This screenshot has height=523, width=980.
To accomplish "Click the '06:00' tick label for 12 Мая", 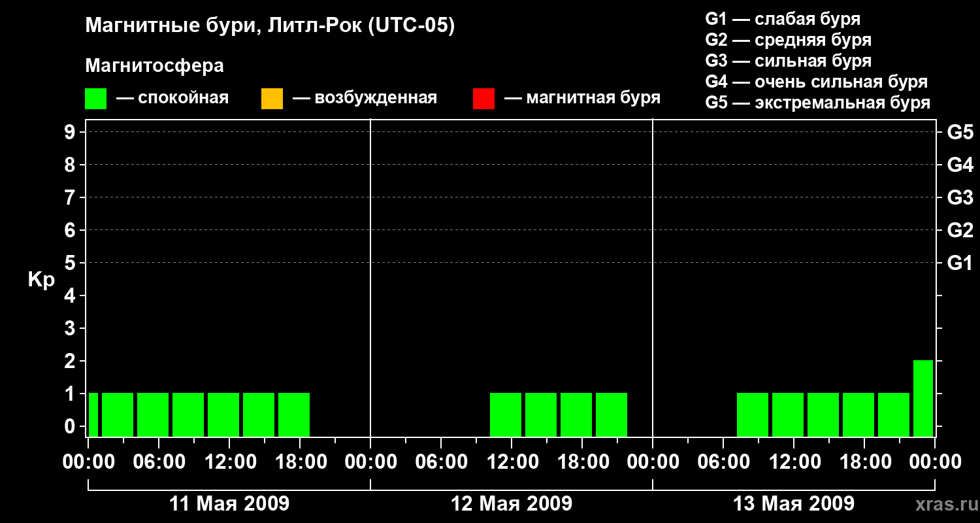I will 441,462.
